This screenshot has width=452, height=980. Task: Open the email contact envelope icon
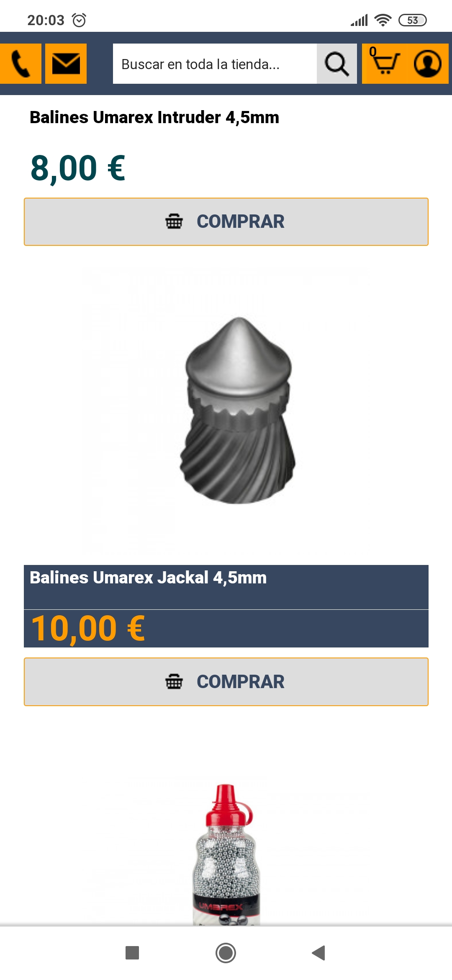click(x=66, y=64)
